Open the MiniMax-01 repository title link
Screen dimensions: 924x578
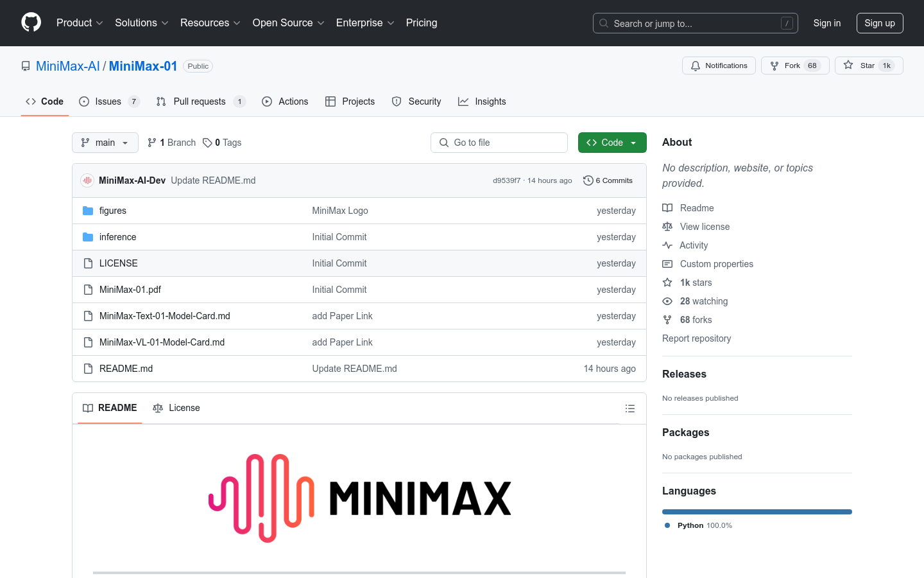pos(143,66)
